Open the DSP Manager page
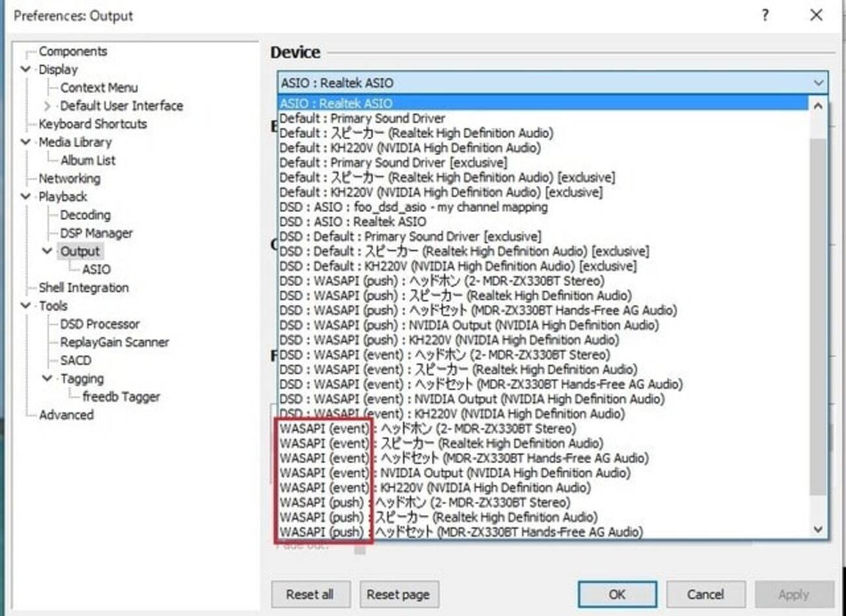 click(x=96, y=234)
